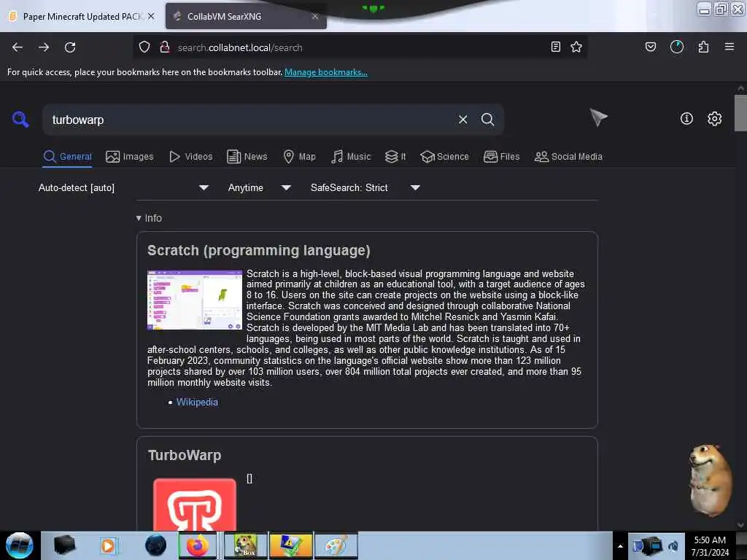Select the Map search category
Viewport: 747px width, 560px height.
pos(299,157)
